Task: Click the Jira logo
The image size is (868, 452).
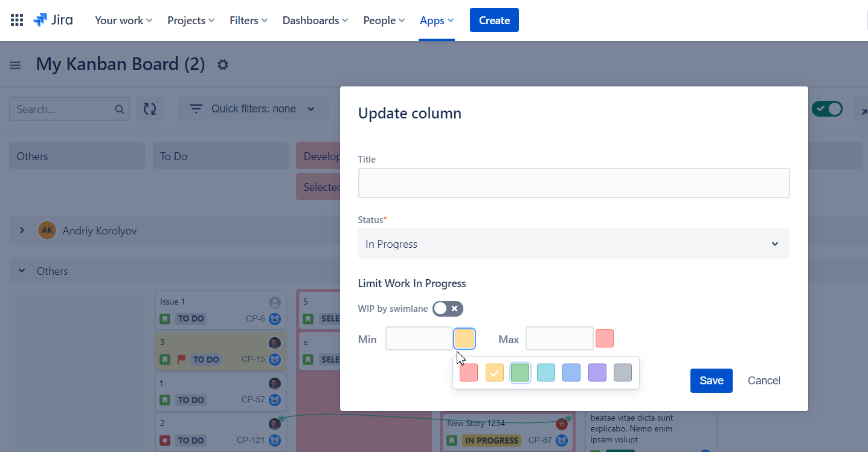Action: click(x=53, y=20)
